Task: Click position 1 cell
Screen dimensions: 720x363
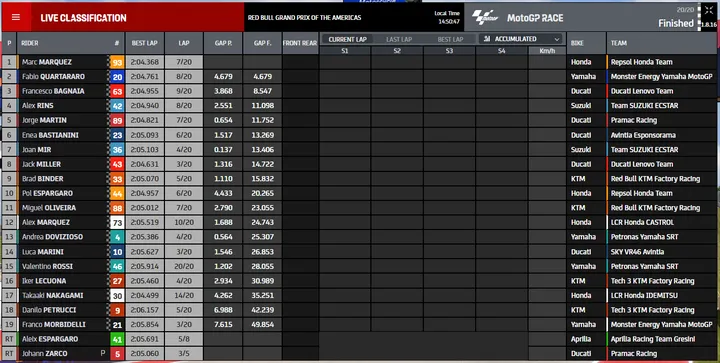Action: (x=9, y=62)
